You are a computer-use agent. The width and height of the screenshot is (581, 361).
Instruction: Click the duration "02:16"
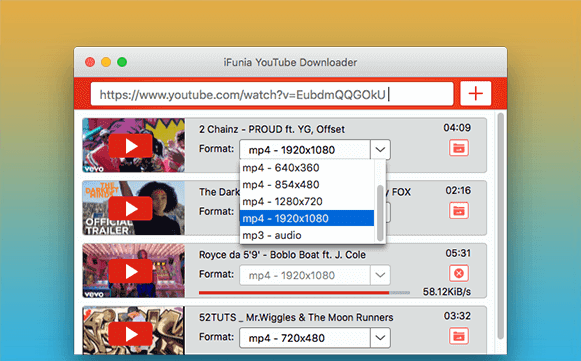point(458,191)
